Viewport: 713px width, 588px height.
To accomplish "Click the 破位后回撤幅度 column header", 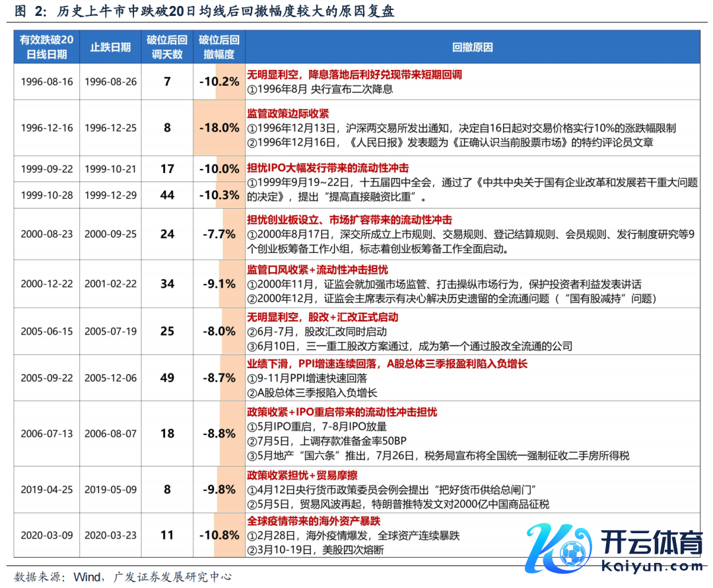I will coord(219,47).
